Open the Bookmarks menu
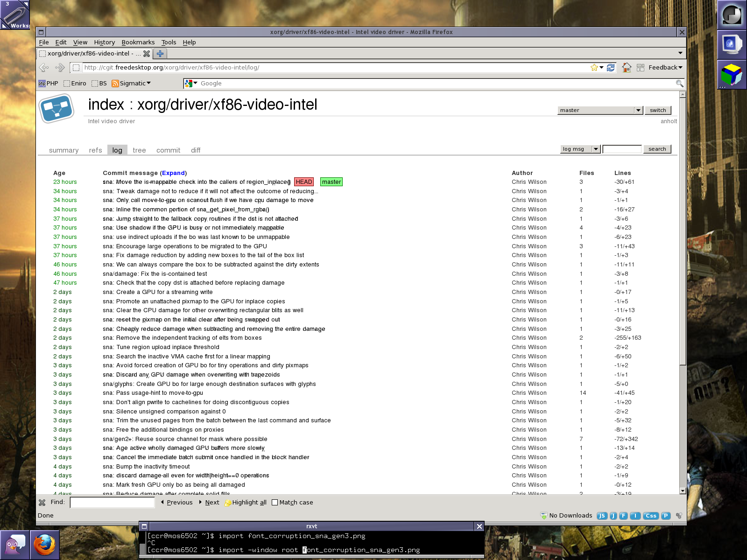The image size is (747, 560). click(138, 42)
